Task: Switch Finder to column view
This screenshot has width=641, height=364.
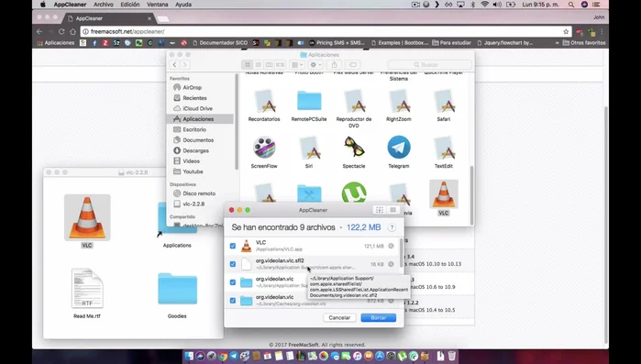Action: click(x=269, y=64)
